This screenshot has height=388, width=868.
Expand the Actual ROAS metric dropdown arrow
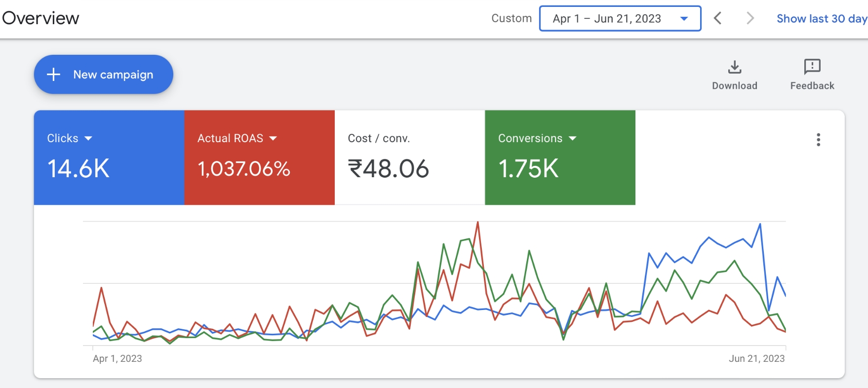[273, 139]
